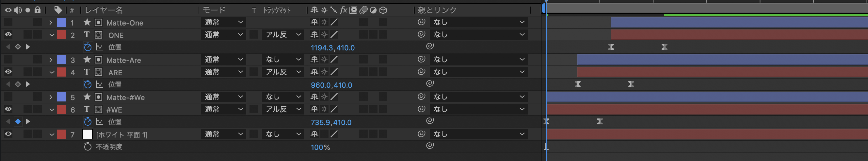Click the ONE position value 1194.3,410.0

(x=332, y=48)
